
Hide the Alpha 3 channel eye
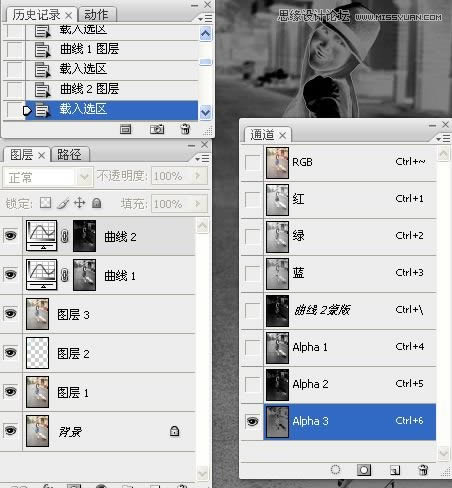tap(253, 421)
